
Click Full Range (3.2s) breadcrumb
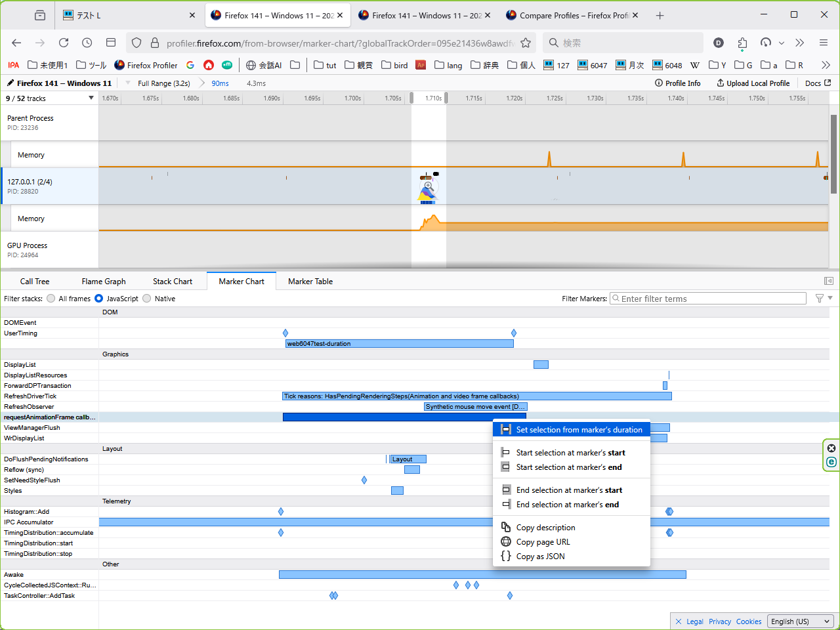164,83
